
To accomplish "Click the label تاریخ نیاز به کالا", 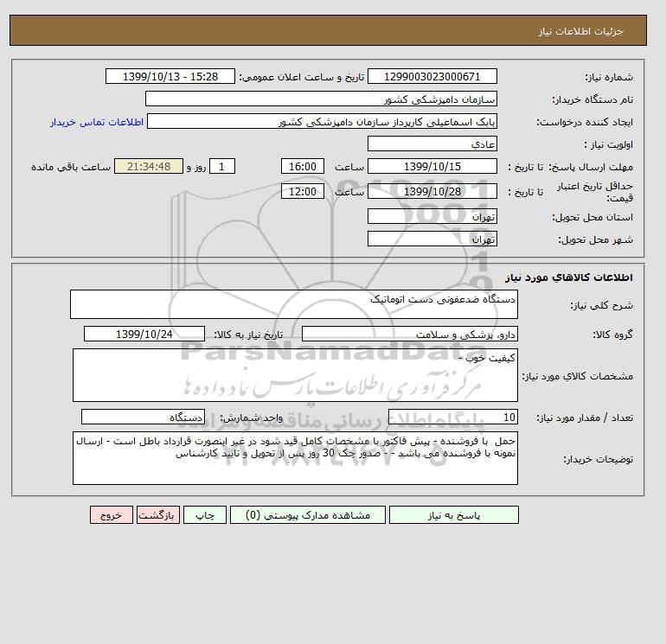I will point(248,335).
